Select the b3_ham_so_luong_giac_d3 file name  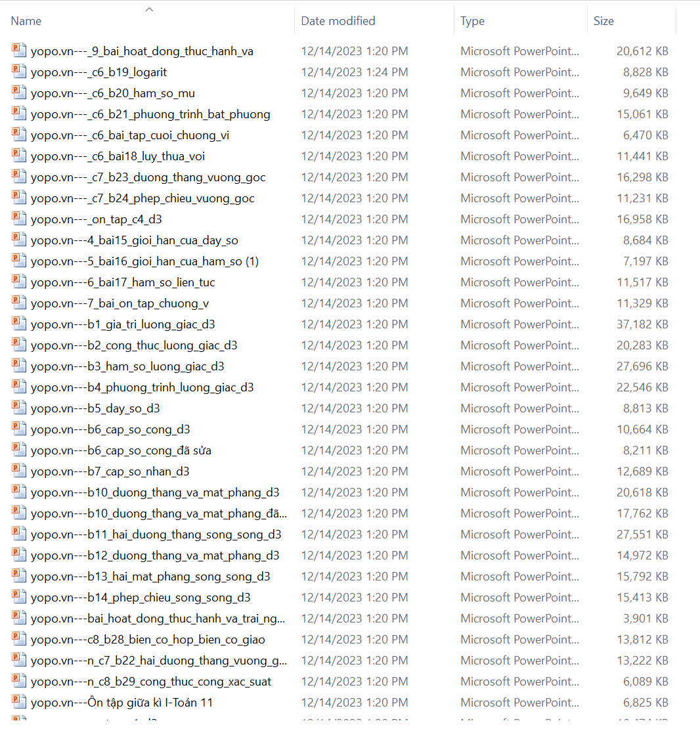pyautogui.click(x=127, y=366)
